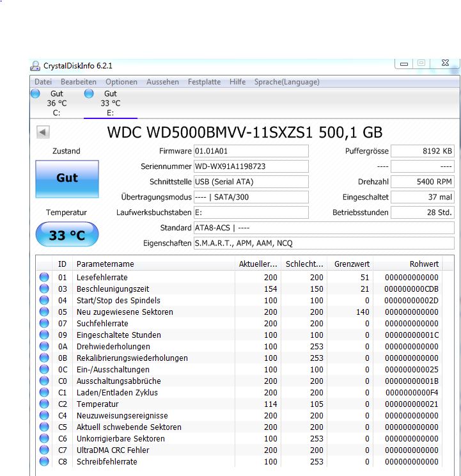Click the Standard field ATA8-ACS

(x=324, y=228)
